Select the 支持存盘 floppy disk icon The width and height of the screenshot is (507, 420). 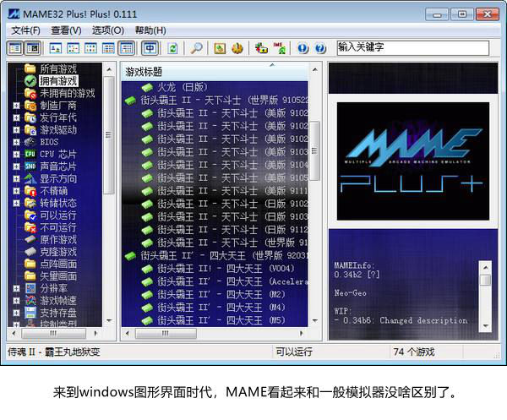(30, 313)
